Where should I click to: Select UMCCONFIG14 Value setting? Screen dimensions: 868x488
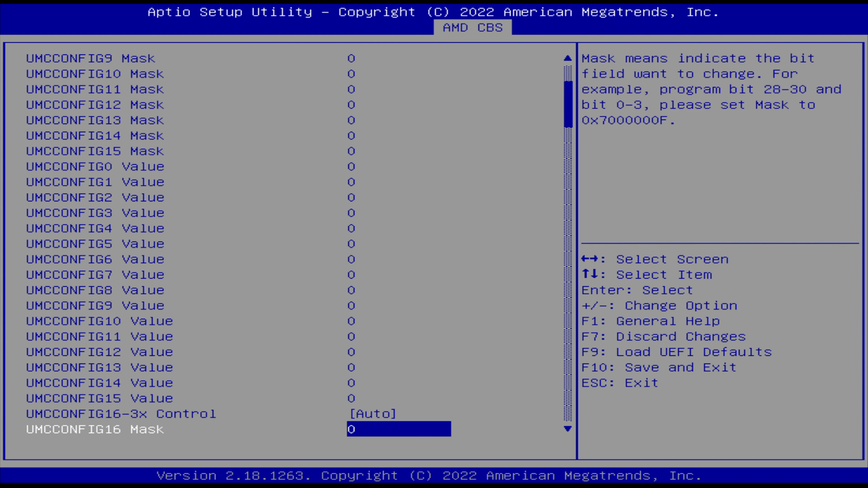pos(99,383)
